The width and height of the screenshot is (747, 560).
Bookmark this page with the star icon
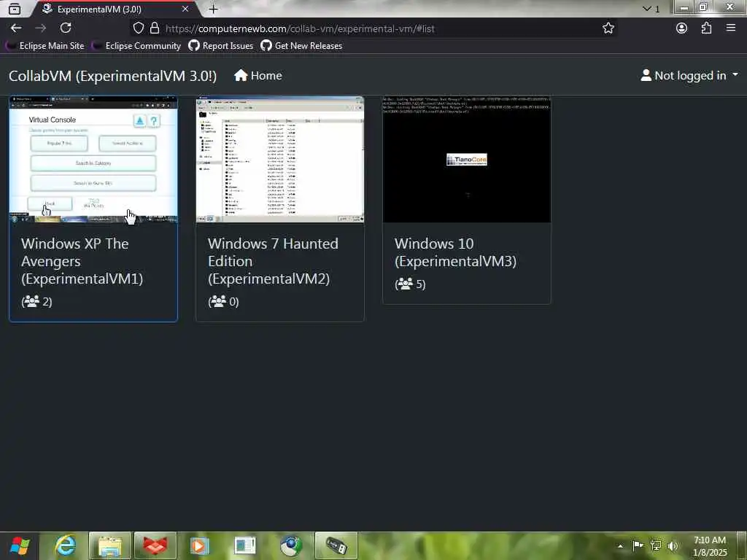(x=608, y=28)
